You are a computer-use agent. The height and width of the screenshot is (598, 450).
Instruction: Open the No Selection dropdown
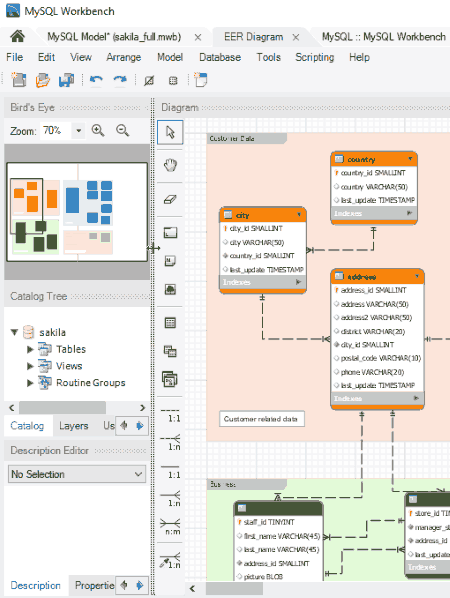point(77,474)
